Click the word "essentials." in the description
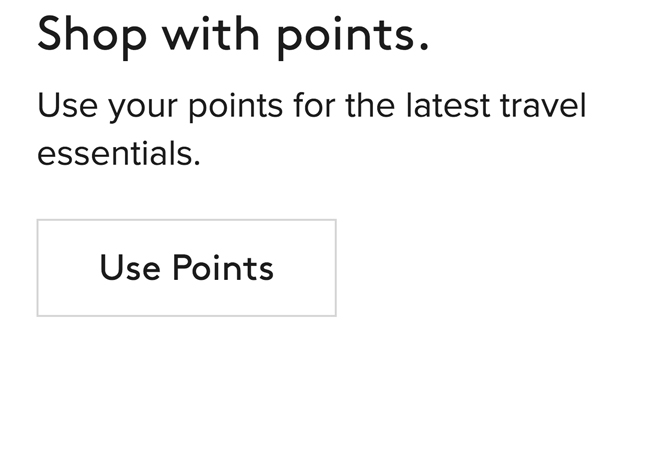 click(119, 153)
